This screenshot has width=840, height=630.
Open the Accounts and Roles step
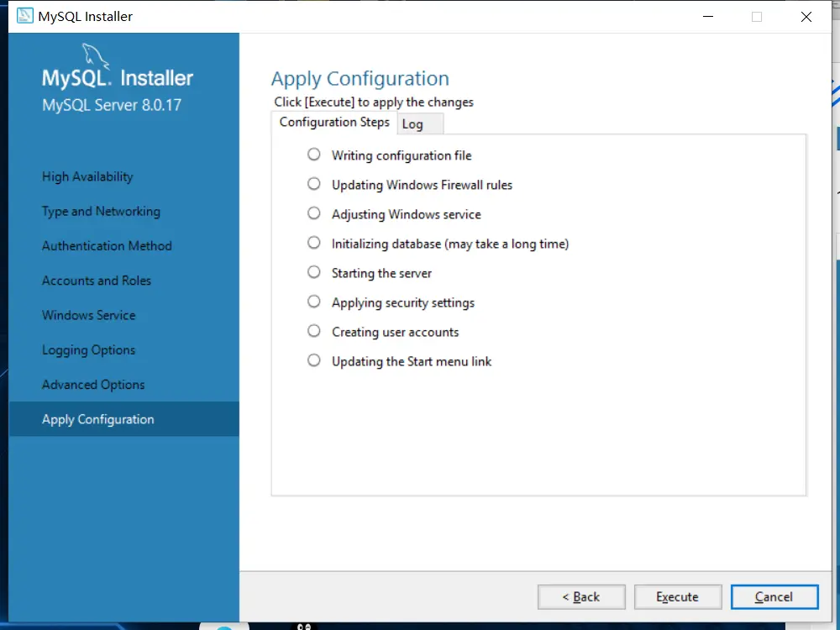coord(97,281)
